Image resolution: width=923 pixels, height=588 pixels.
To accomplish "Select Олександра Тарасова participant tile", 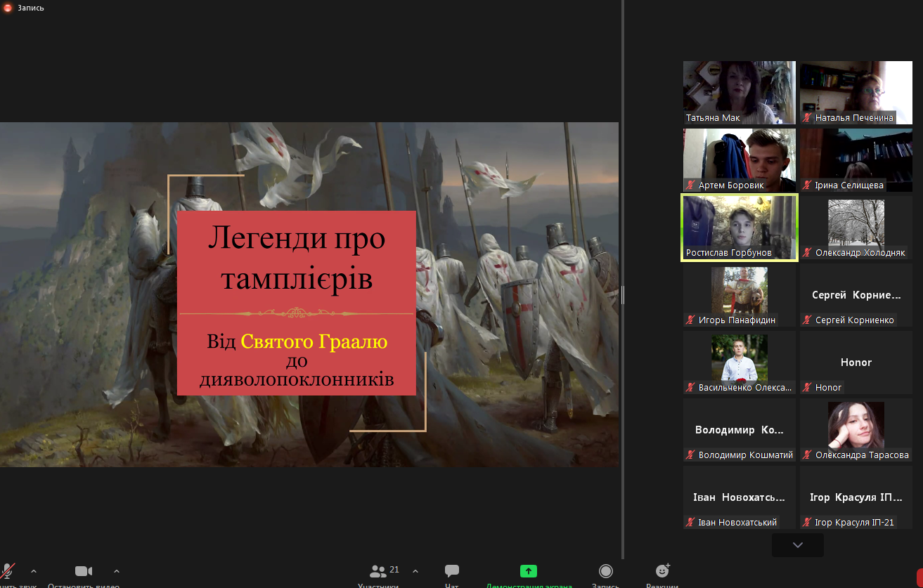I will point(856,430).
